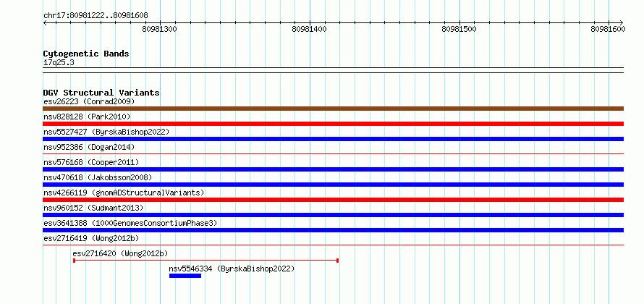Click the esv26223 (Conrad2009) label
Viewport: 644px width, 304px height.
coord(89,101)
